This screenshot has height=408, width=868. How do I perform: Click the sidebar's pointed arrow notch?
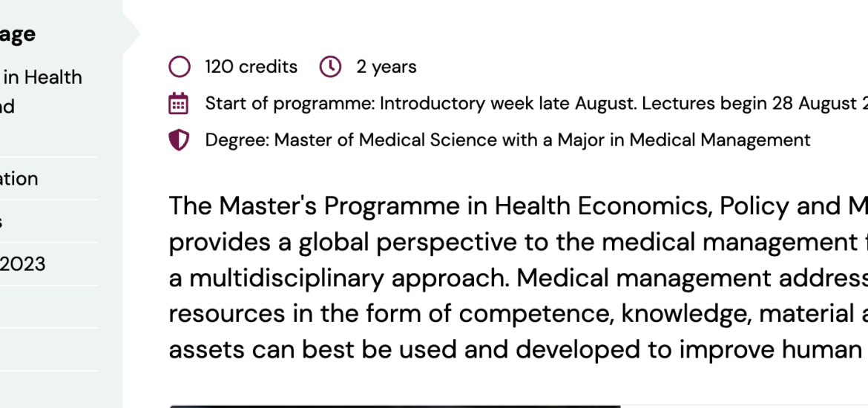(x=131, y=34)
